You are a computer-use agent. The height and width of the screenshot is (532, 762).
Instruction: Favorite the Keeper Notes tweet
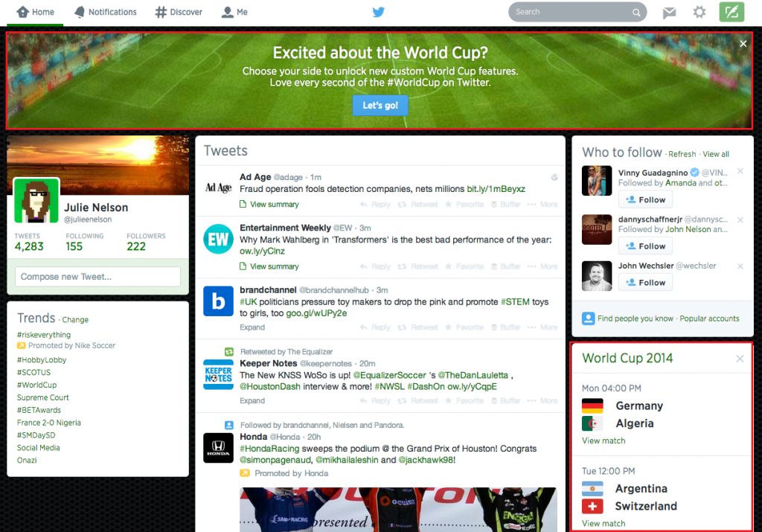(x=464, y=401)
